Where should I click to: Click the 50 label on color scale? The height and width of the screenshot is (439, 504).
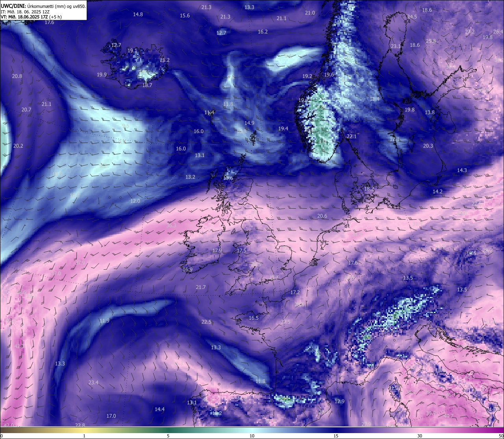tap(501, 436)
